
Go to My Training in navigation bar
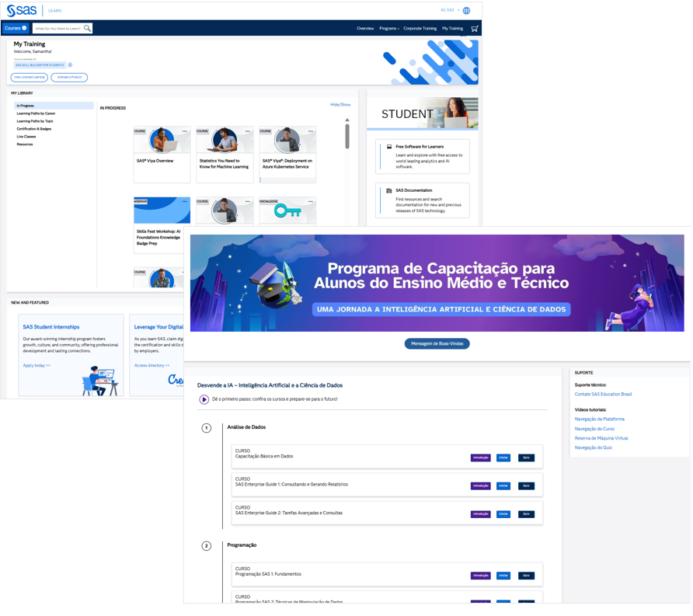tap(453, 29)
